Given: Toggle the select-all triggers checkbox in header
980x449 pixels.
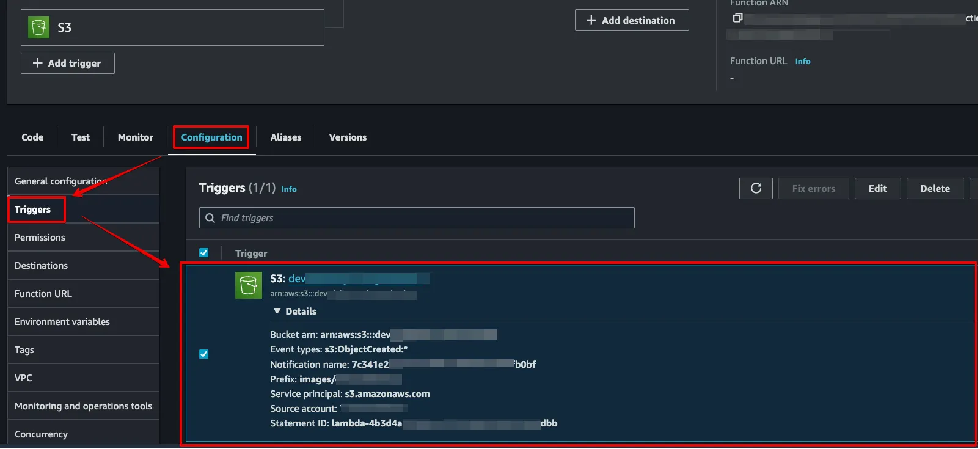Looking at the screenshot, I should click(x=204, y=253).
